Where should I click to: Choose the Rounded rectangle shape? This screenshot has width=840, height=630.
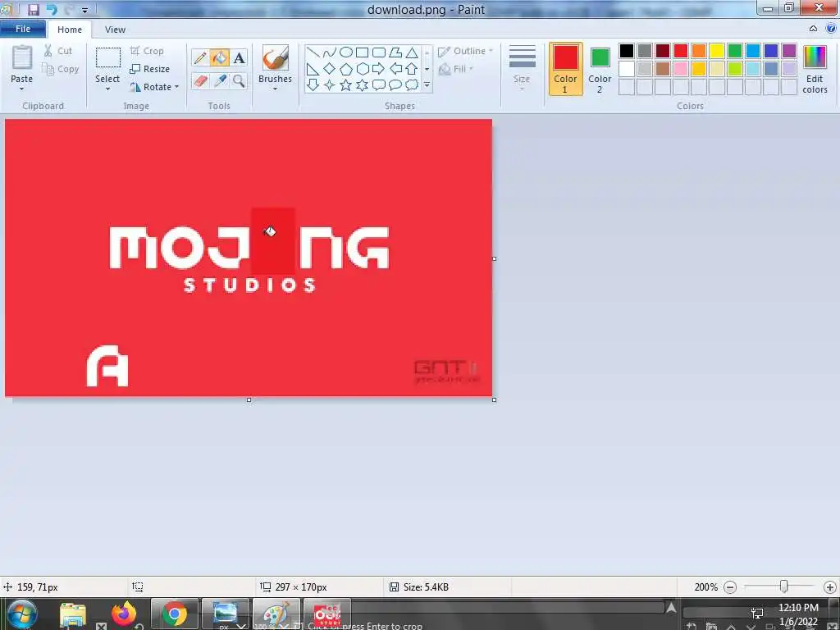coord(379,52)
